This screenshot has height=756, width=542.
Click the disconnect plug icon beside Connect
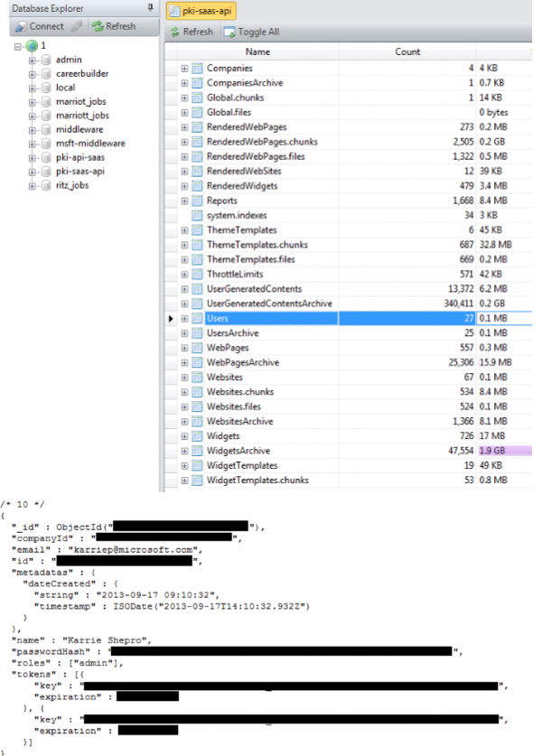[76, 26]
